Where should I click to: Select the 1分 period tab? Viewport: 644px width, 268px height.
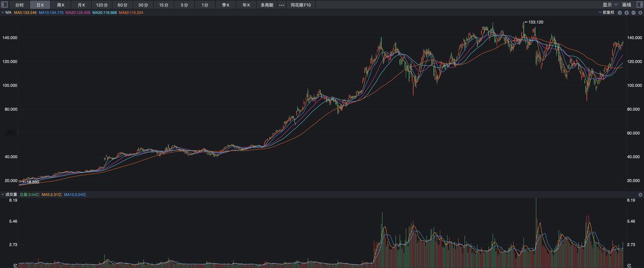pyautogui.click(x=205, y=5)
